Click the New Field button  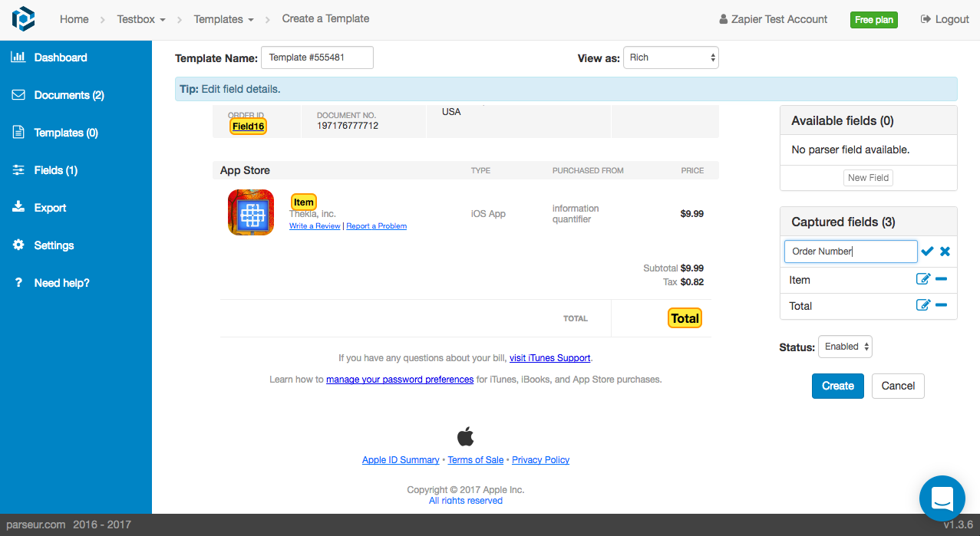pos(868,178)
